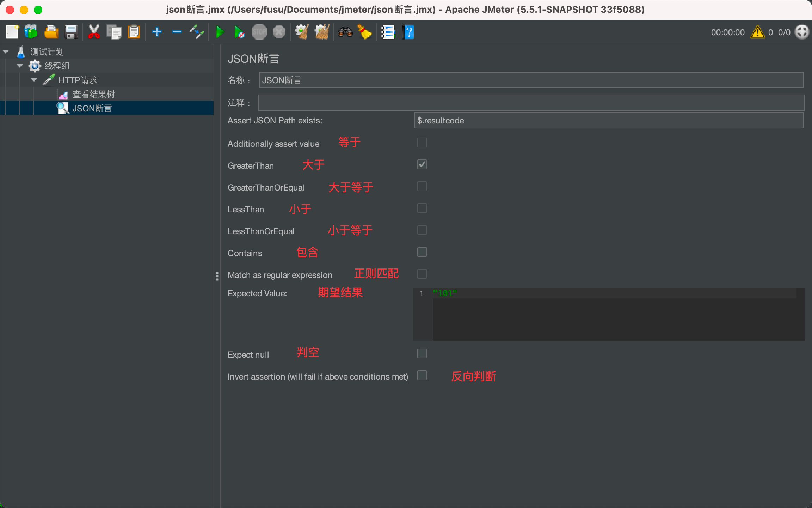Select 查看结果树 in the test tree

(x=93, y=94)
